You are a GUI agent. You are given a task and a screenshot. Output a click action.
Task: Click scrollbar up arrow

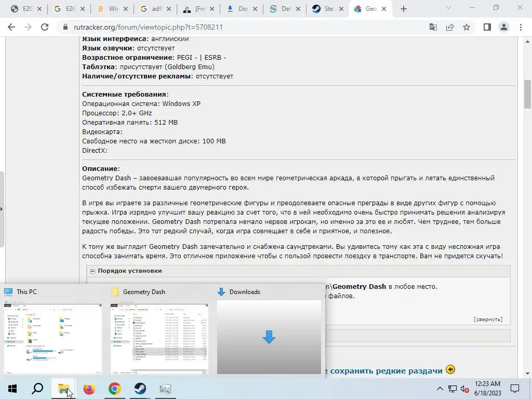click(x=527, y=42)
